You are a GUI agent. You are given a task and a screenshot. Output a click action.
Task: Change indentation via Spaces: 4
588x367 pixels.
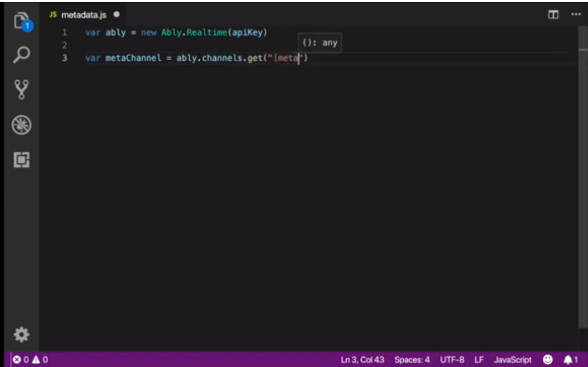[x=412, y=360]
